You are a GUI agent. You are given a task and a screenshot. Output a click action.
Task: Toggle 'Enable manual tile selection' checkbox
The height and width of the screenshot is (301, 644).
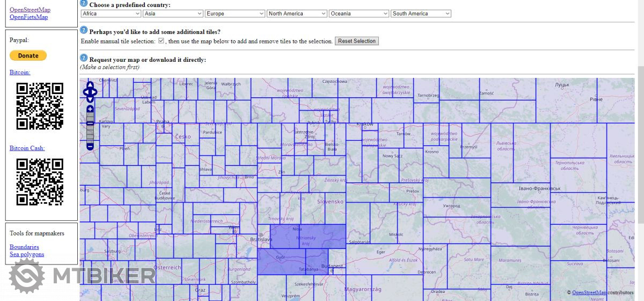pyautogui.click(x=161, y=41)
